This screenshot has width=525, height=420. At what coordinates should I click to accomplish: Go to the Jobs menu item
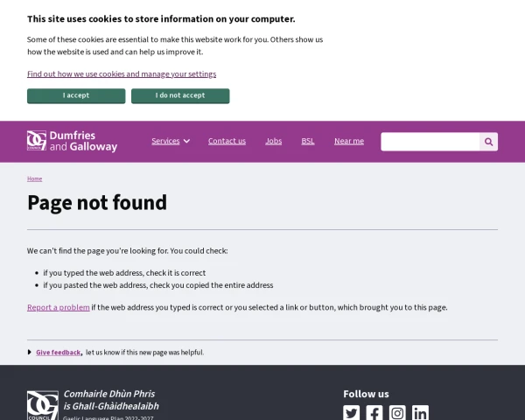point(274,141)
